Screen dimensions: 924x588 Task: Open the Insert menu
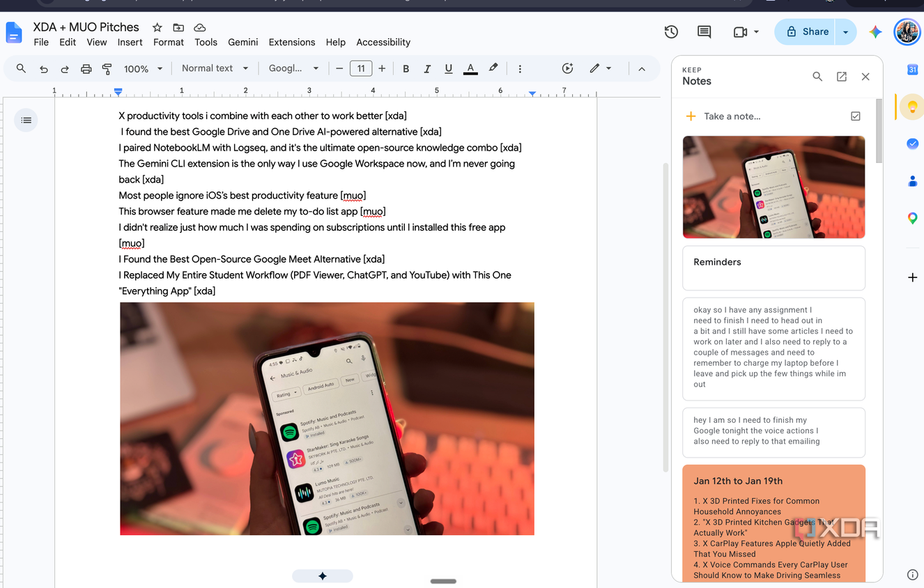[130, 42]
